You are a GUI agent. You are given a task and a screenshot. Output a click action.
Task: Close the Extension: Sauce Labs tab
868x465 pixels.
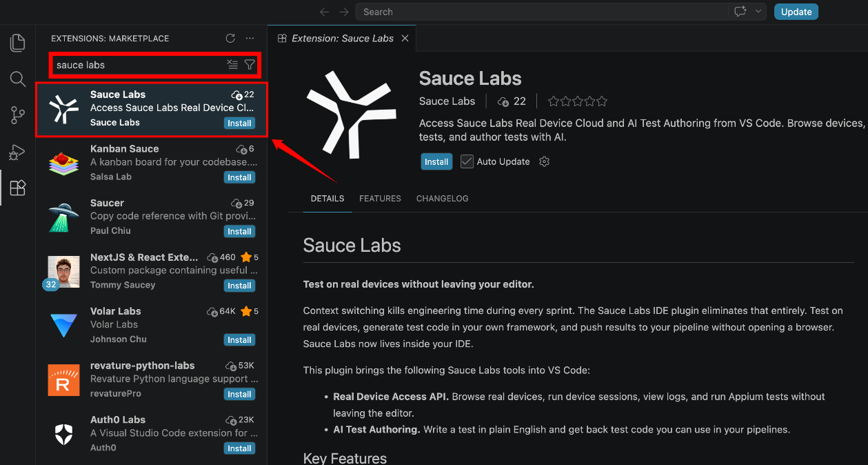[x=405, y=39]
